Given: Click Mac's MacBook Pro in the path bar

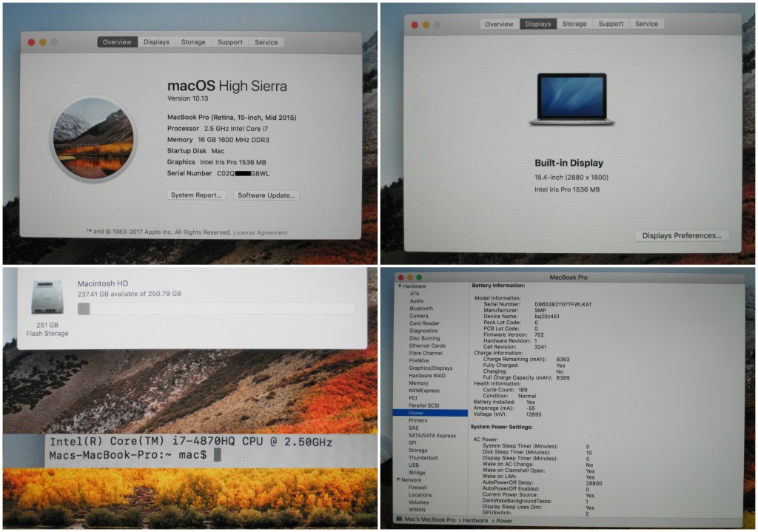Looking at the screenshot, I should click(430, 519).
